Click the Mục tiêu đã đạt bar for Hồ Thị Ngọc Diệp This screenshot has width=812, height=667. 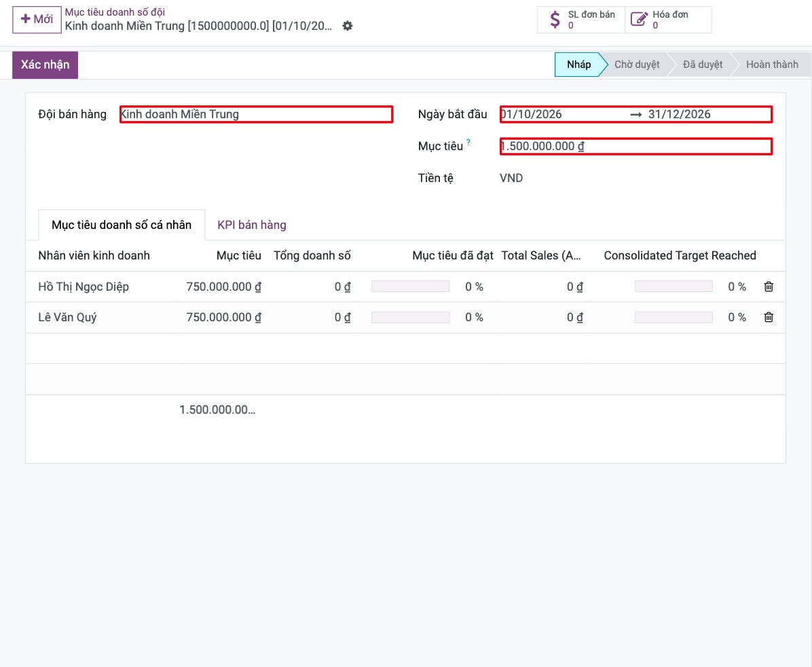click(411, 287)
